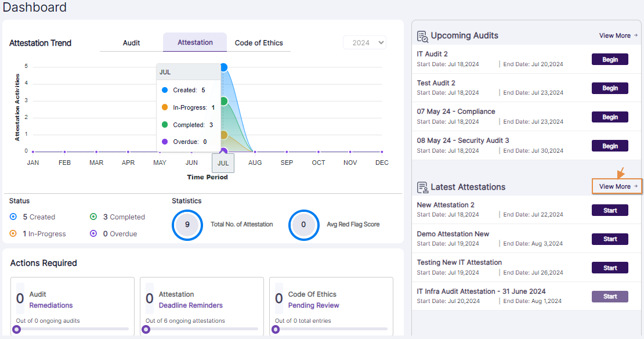This screenshot has height=339, width=644.
Task: Begin the IT Audit 2 audit
Action: coord(610,59)
